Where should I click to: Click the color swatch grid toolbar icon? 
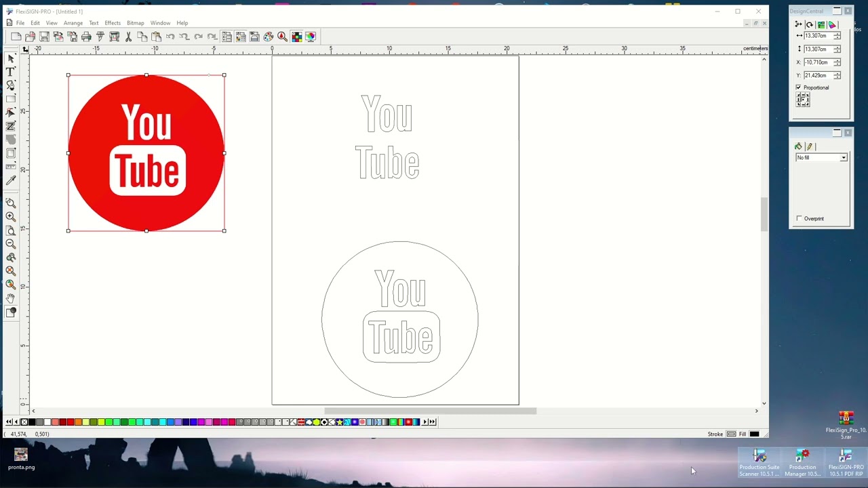296,37
